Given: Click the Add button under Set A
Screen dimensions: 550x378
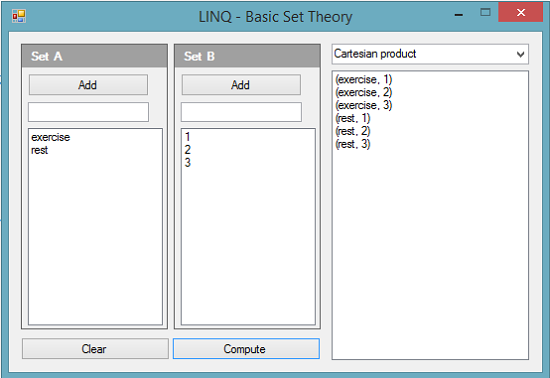Looking at the screenshot, I should click(x=88, y=85).
